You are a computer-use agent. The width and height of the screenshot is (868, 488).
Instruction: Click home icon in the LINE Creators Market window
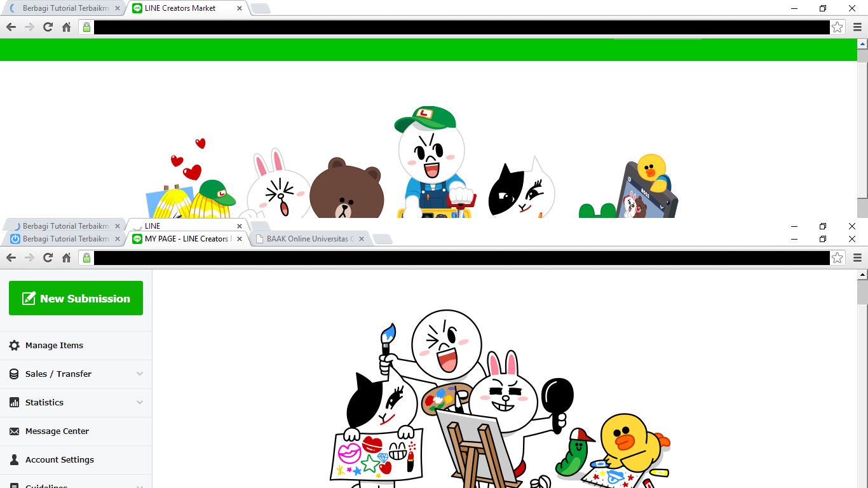pyautogui.click(x=66, y=27)
